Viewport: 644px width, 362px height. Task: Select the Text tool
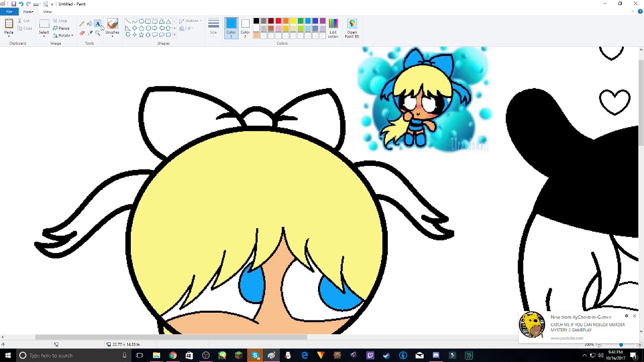[x=98, y=24]
